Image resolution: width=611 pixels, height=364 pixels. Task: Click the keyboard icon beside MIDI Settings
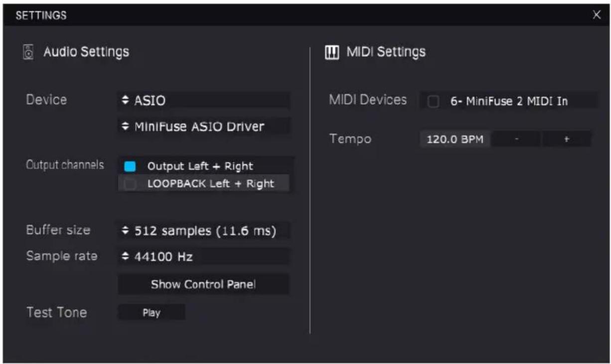coord(332,52)
